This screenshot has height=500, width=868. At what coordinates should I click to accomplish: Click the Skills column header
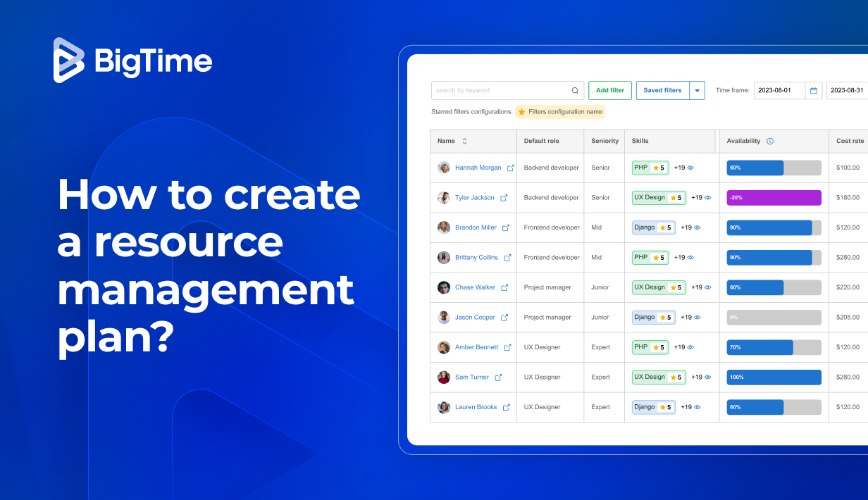click(670, 141)
